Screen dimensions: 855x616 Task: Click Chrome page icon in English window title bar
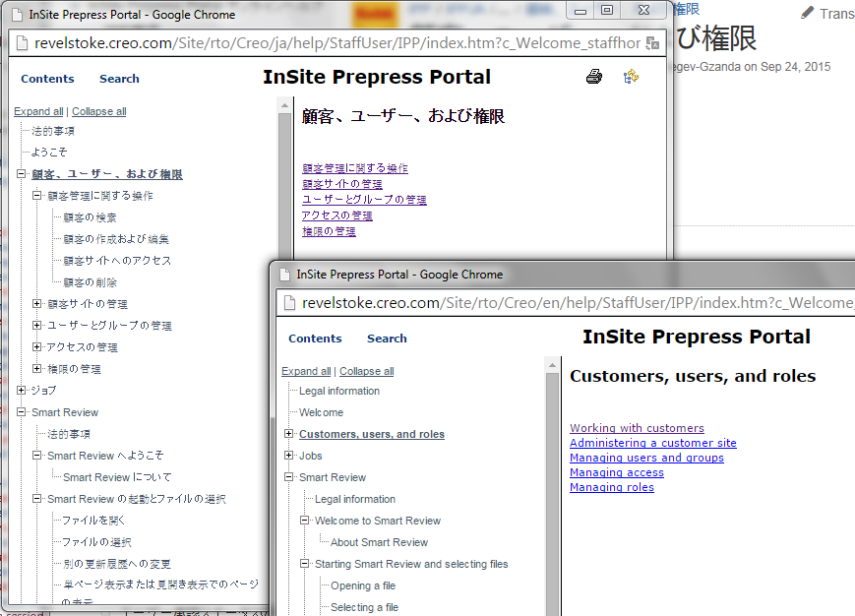(284, 275)
